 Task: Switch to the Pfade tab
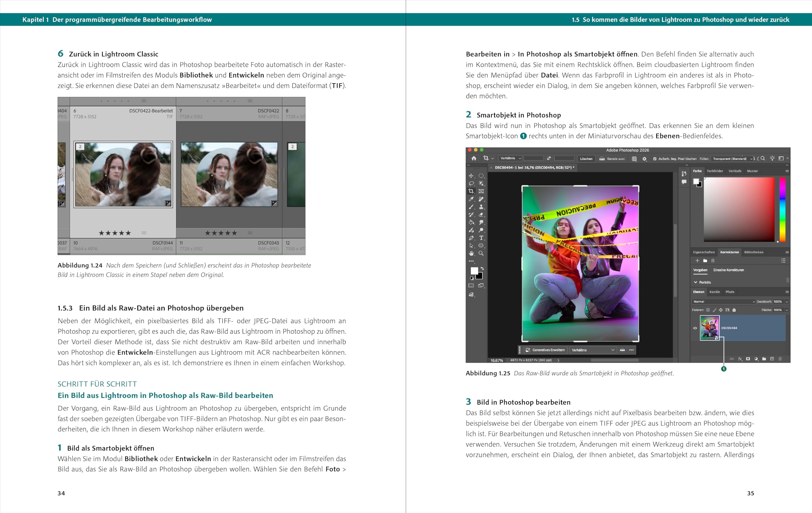[x=730, y=292]
